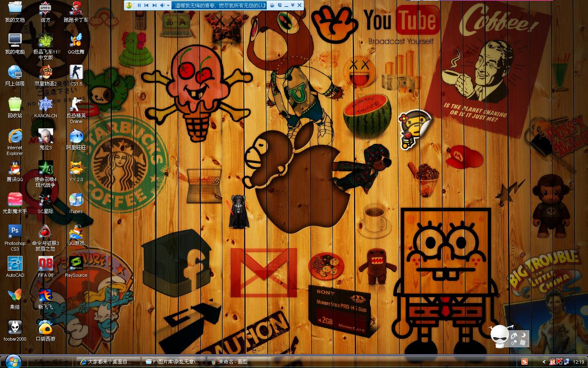This screenshot has height=368, width=588.
Task: Open 网上邻居 network icon
Action: 15,75
